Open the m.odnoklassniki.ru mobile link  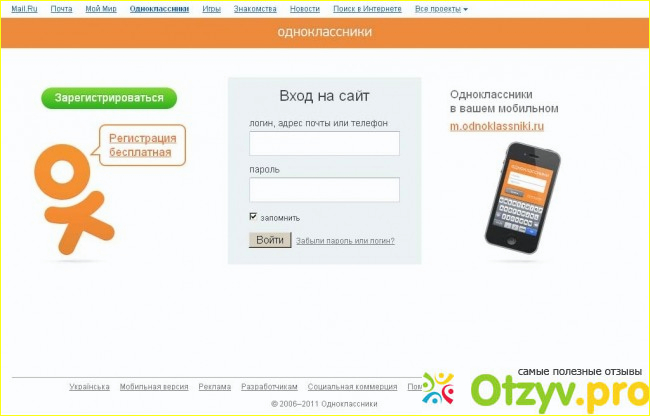(x=496, y=126)
